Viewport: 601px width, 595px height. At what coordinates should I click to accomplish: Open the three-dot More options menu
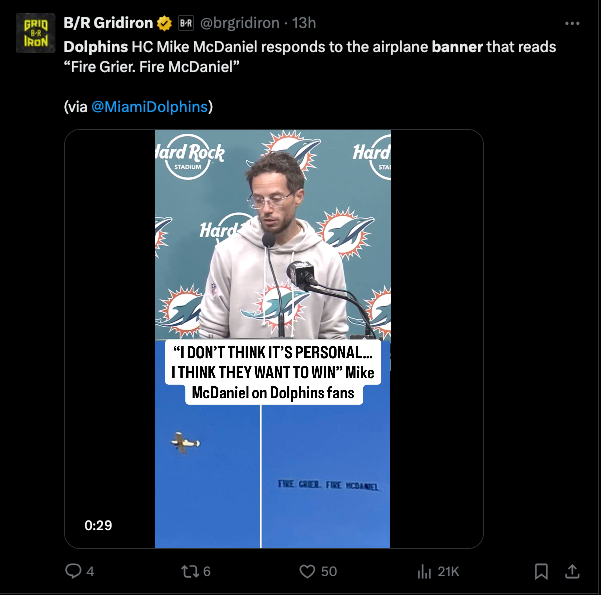click(572, 22)
